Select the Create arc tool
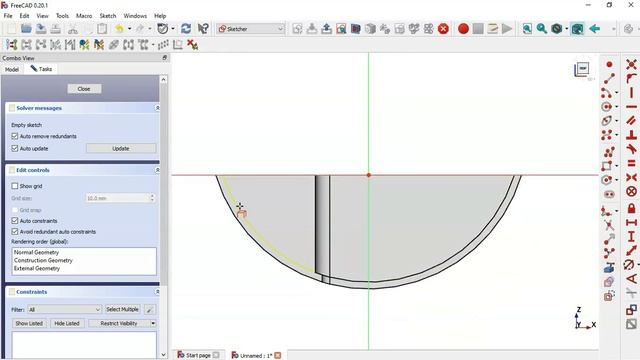The height and width of the screenshot is (360, 640). (607, 93)
